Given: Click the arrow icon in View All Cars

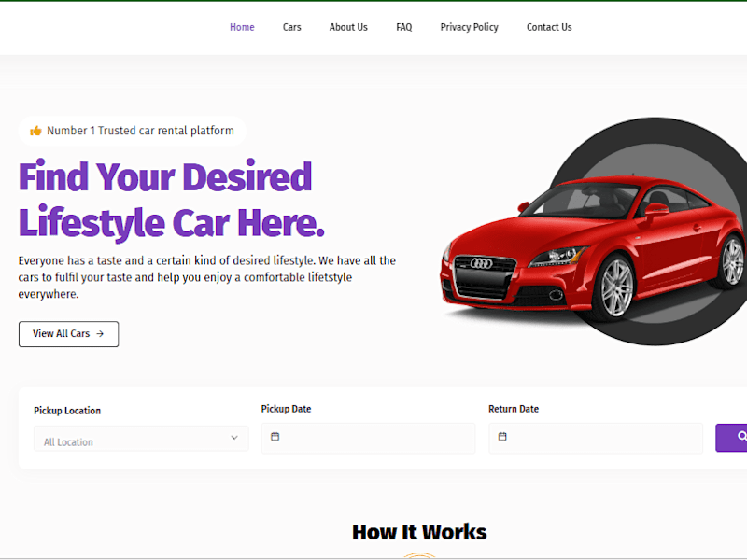Looking at the screenshot, I should coord(100,334).
